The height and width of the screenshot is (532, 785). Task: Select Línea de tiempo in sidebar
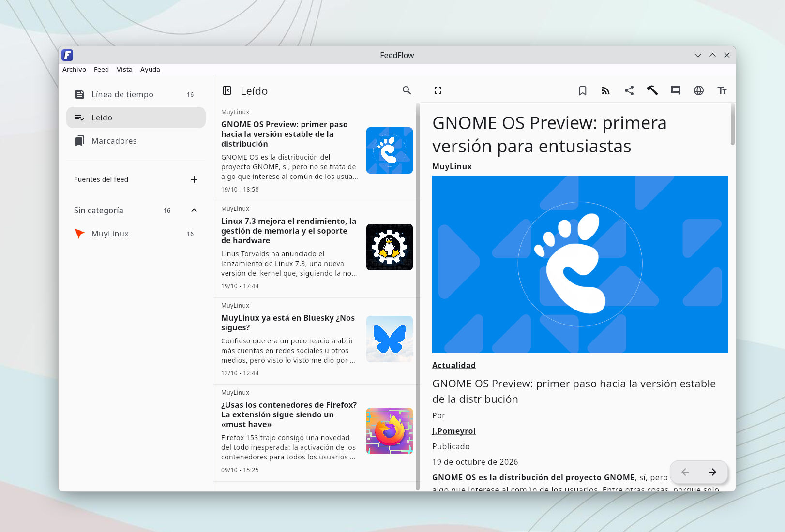coord(136,94)
